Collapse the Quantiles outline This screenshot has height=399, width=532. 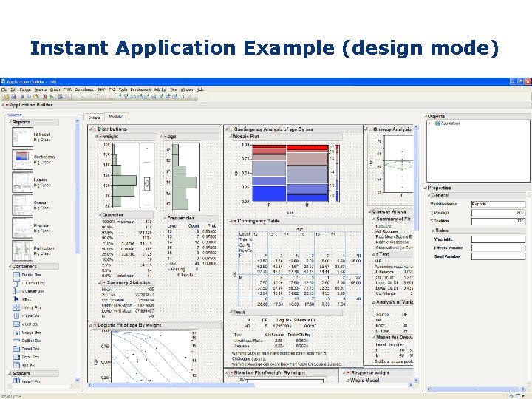(100, 215)
